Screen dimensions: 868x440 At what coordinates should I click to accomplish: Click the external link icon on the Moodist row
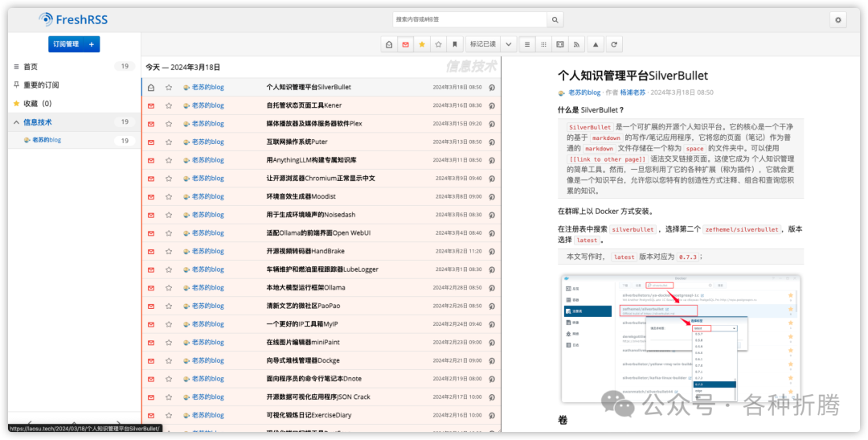pyautogui.click(x=492, y=197)
